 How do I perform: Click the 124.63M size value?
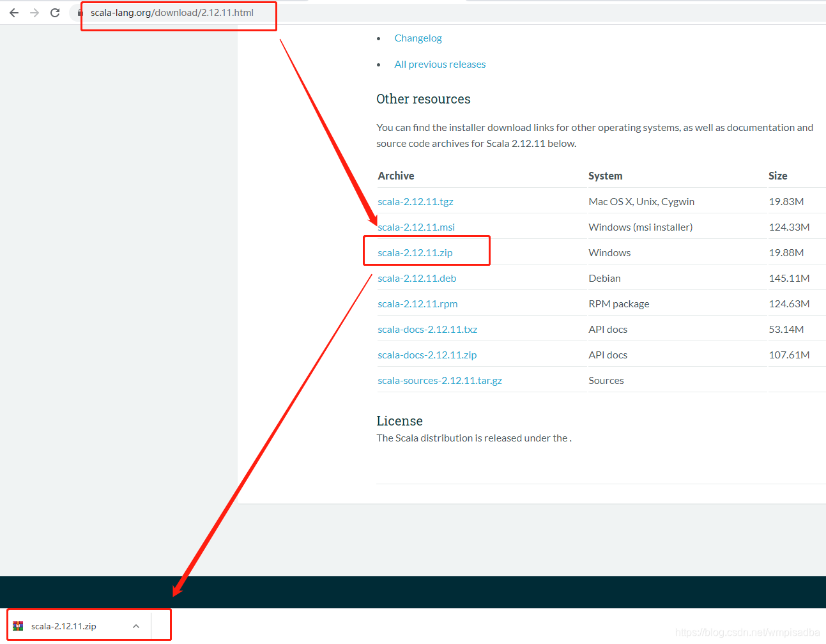click(x=789, y=304)
